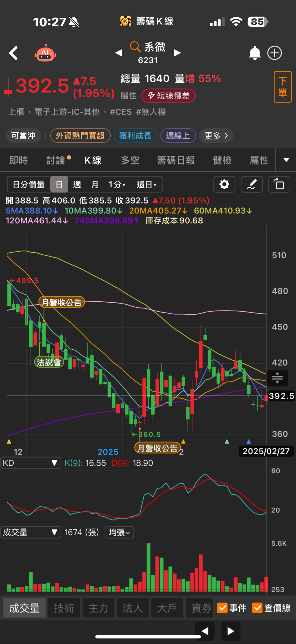
Task: Select bottom 成交量 indicator tab
Action: point(24,608)
